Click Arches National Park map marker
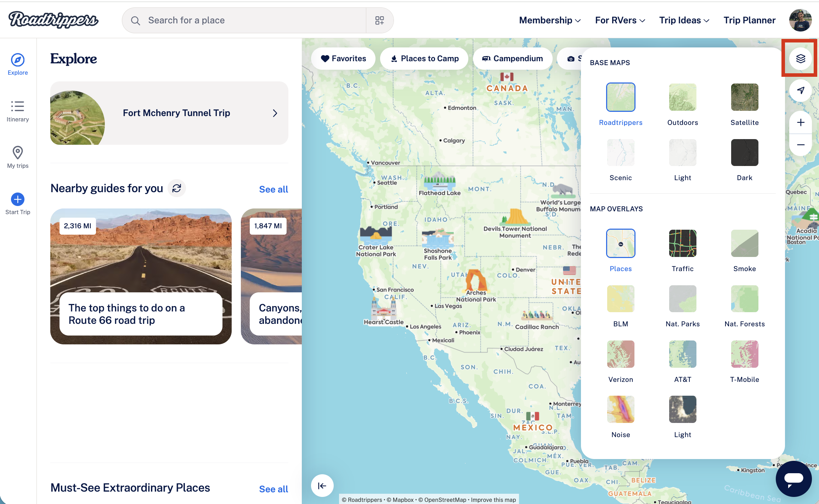Screen dimensions: 819x504 click(476, 286)
